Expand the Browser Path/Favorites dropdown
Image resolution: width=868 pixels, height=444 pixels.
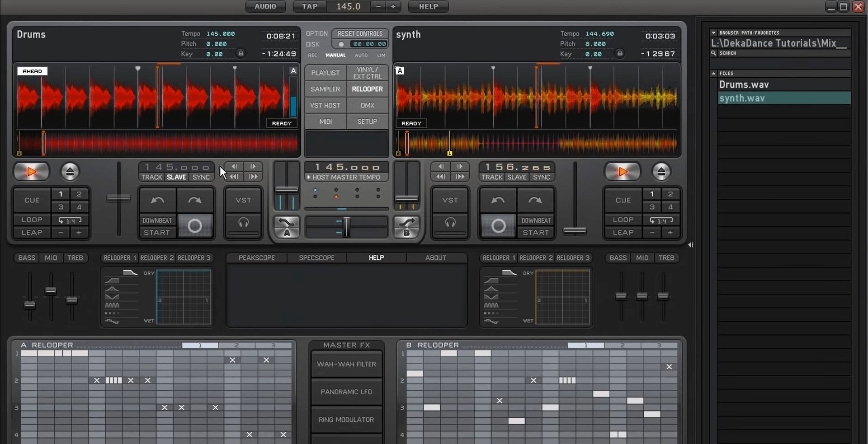click(x=713, y=32)
